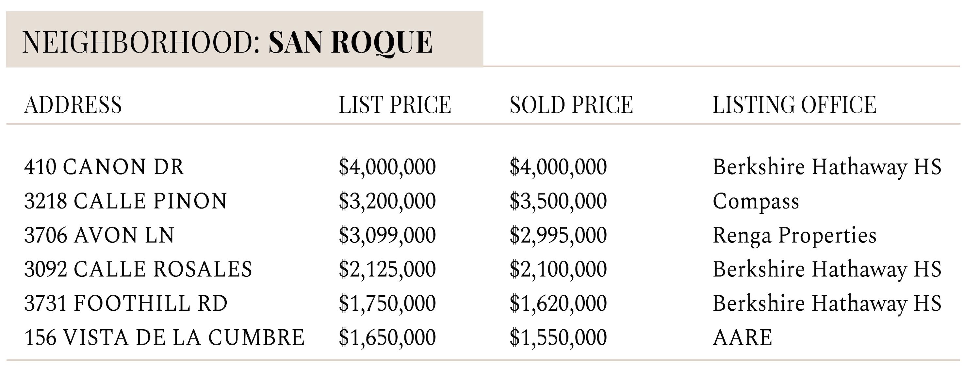Image resolution: width=980 pixels, height=373 pixels.
Task: Select the AARE listing office
Action: pos(743,338)
